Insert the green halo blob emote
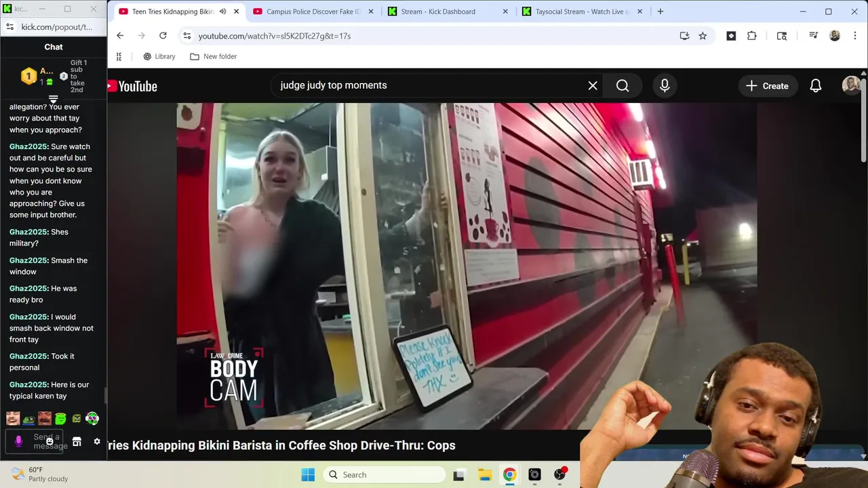 pos(60,419)
